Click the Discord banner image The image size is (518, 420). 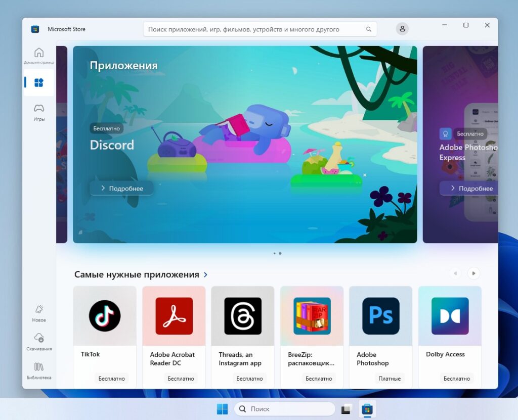pos(245,144)
